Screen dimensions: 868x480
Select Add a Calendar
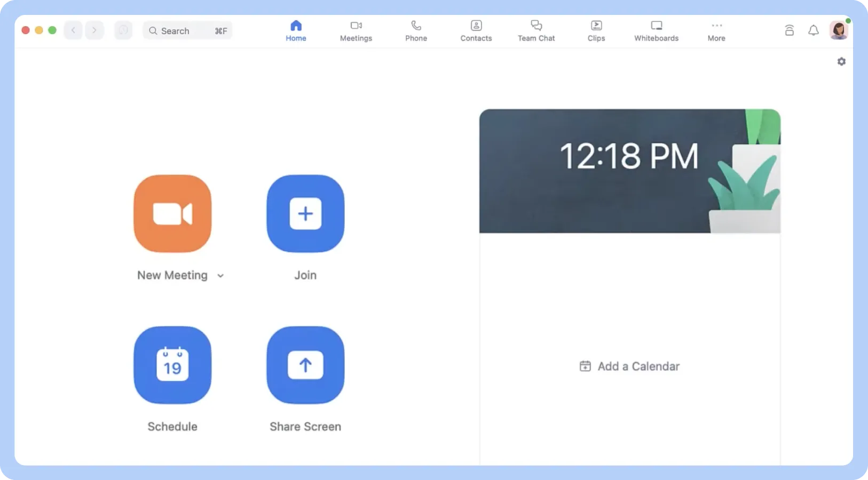coord(630,366)
